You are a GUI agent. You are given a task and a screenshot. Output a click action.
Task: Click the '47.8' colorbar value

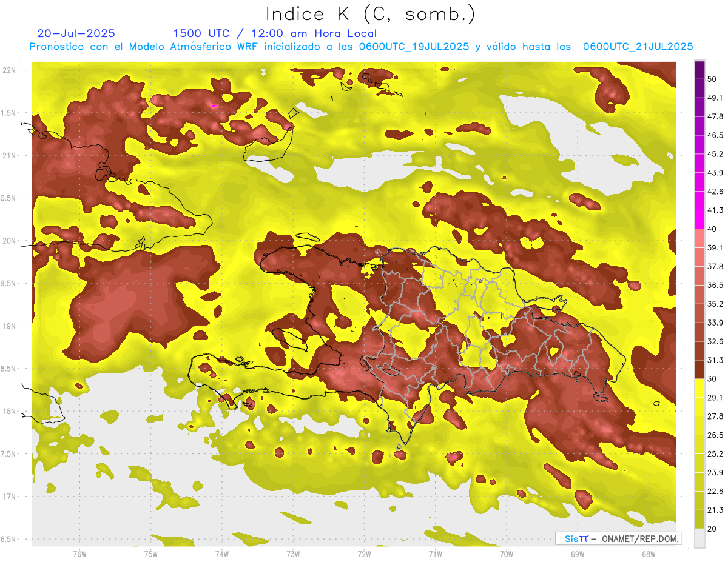coord(715,116)
